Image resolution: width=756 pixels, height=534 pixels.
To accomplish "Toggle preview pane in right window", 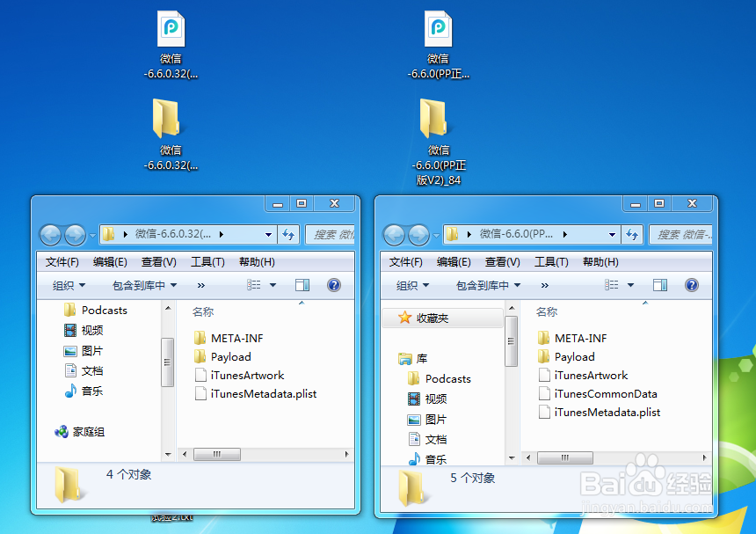I will pos(660,285).
